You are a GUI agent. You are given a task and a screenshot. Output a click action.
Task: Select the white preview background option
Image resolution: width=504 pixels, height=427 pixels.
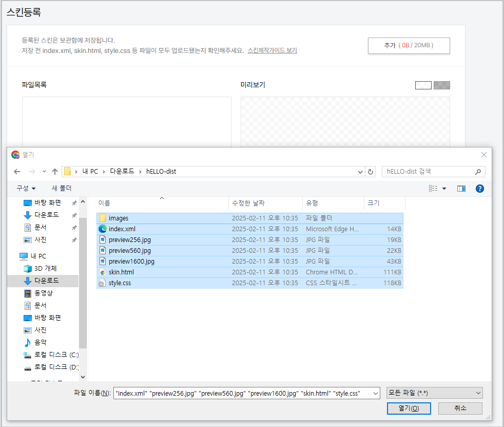point(423,85)
